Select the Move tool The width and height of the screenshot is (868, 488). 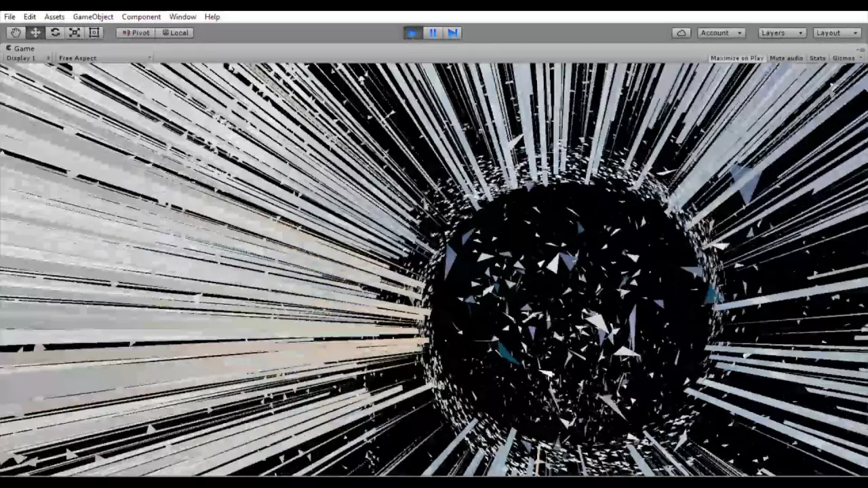coord(35,33)
